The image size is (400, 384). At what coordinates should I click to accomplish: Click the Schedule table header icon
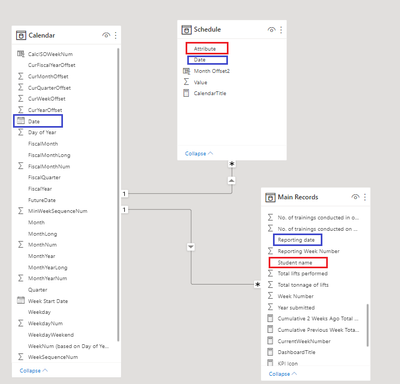pyautogui.click(x=186, y=30)
